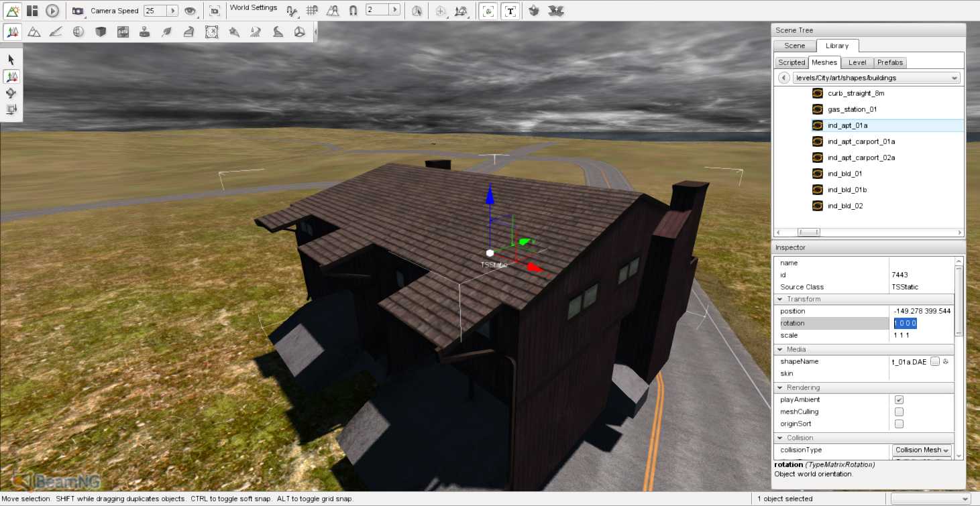The width and height of the screenshot is (980, 506).
Task: Select the Mission Area Editor tool
Action: tap(211, 31)
